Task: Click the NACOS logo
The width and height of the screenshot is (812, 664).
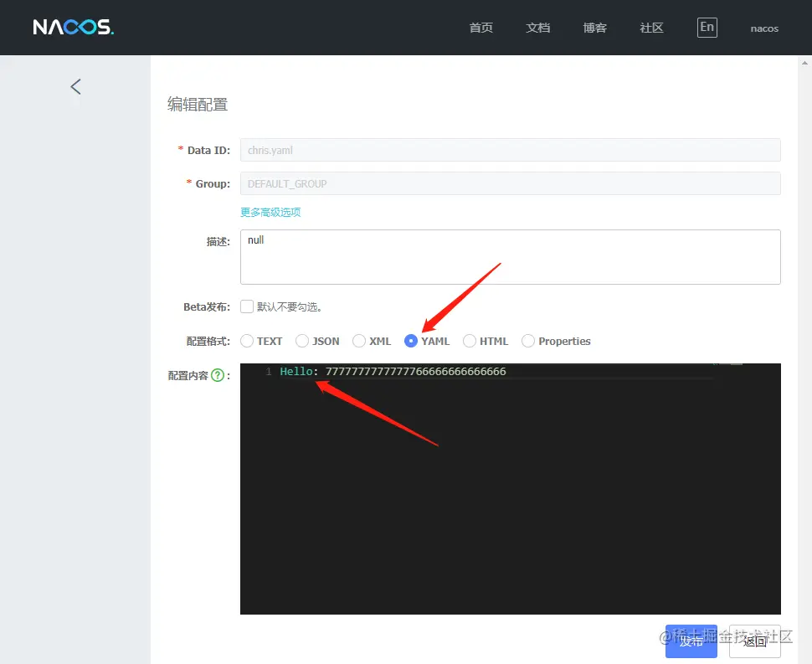Action: pos(74,27)
